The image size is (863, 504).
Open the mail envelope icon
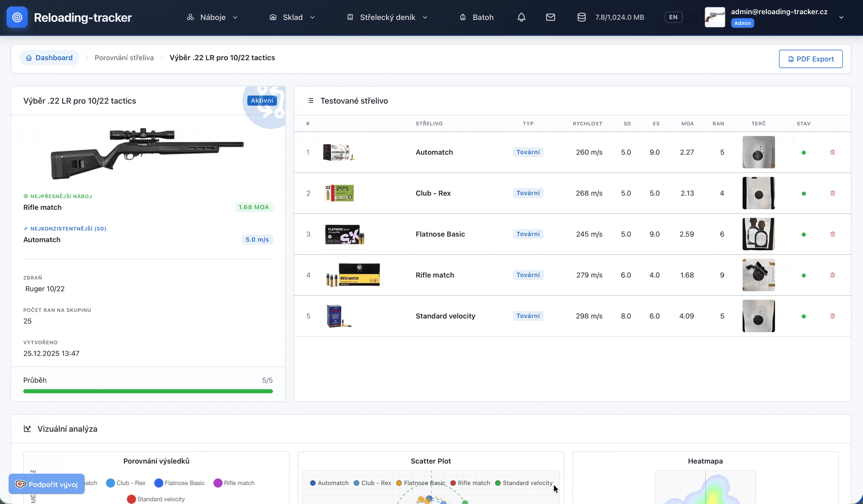tap(550, 17)
